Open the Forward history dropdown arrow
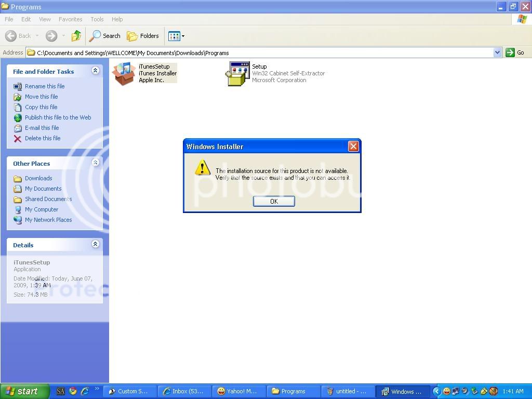The width and height of the screenshot is (532, 399). point(63,36)
